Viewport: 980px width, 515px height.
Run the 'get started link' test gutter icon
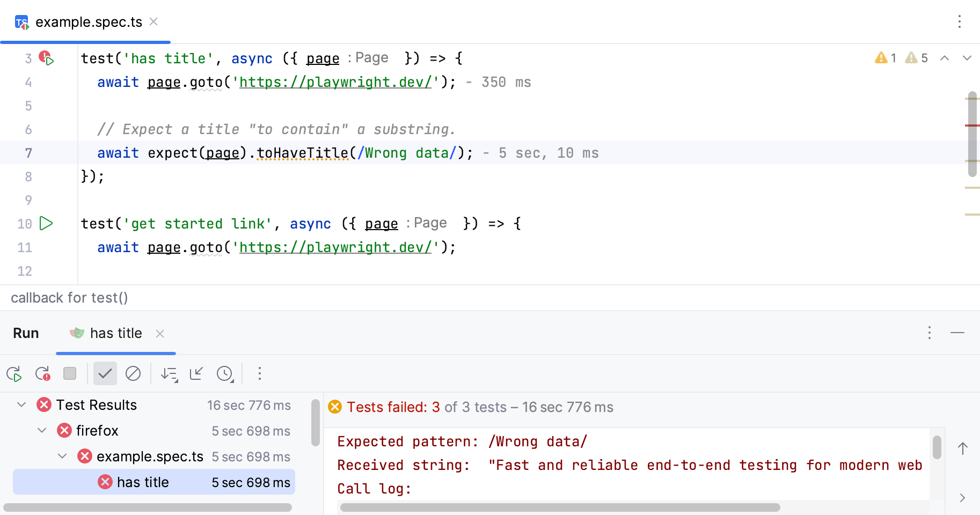click(47, 223)
